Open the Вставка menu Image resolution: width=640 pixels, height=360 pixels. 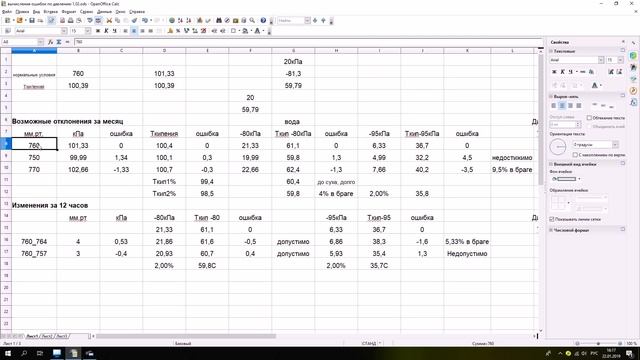[x=51, y=12]
